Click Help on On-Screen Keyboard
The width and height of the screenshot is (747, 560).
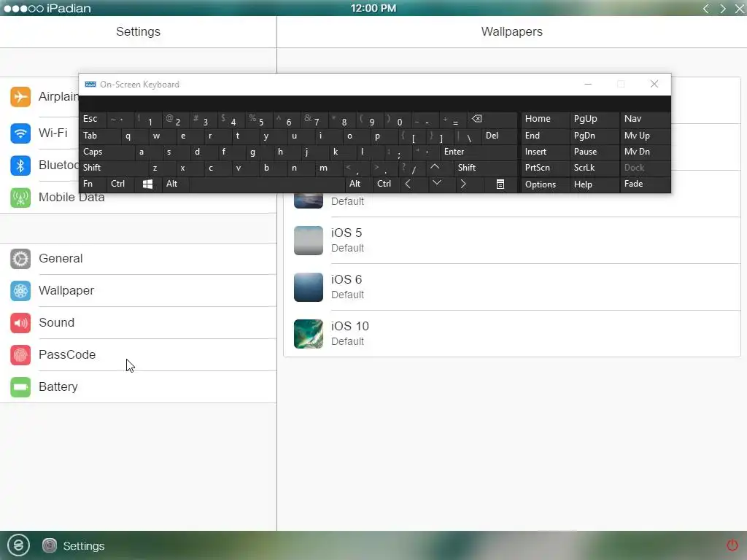pos(594,184)
